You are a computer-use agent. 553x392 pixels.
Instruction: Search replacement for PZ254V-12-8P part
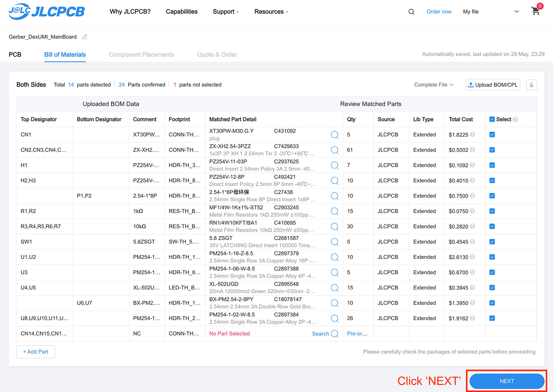tap(335, 181)
